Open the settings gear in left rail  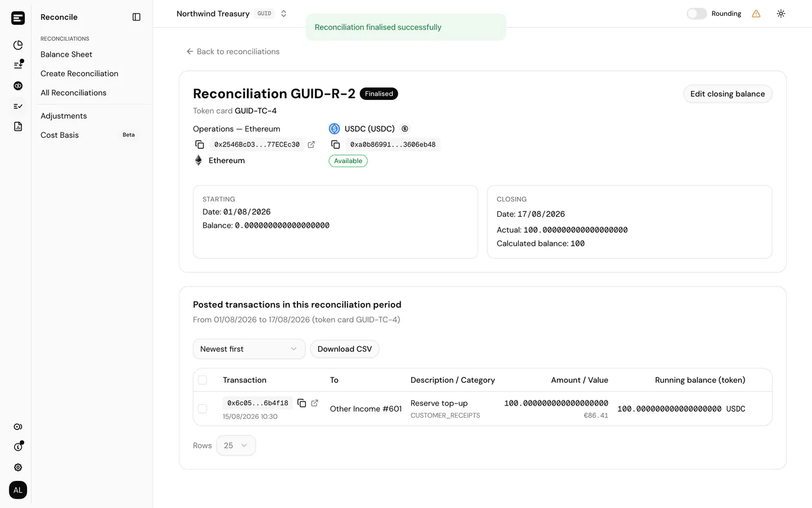click(x=18, y=467)
